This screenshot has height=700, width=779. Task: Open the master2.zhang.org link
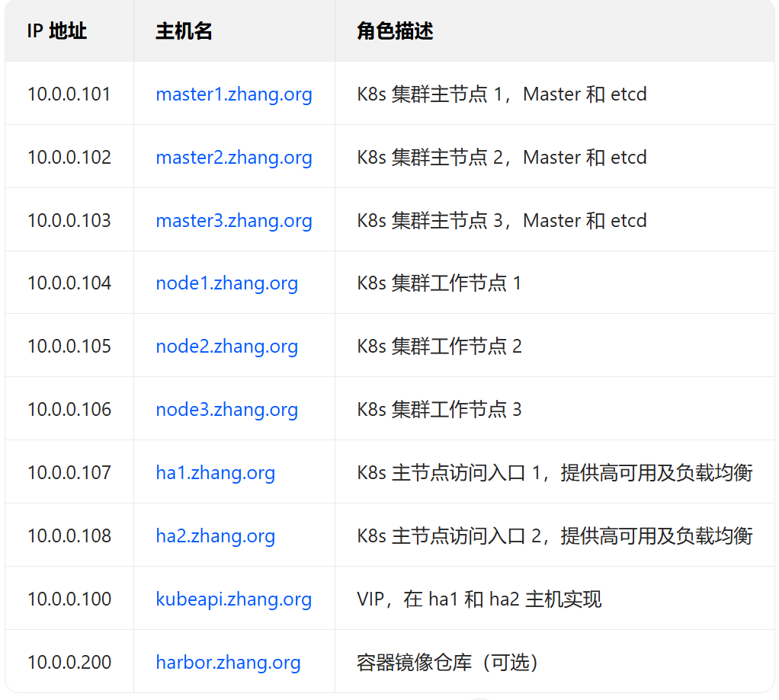coord(233,158)
